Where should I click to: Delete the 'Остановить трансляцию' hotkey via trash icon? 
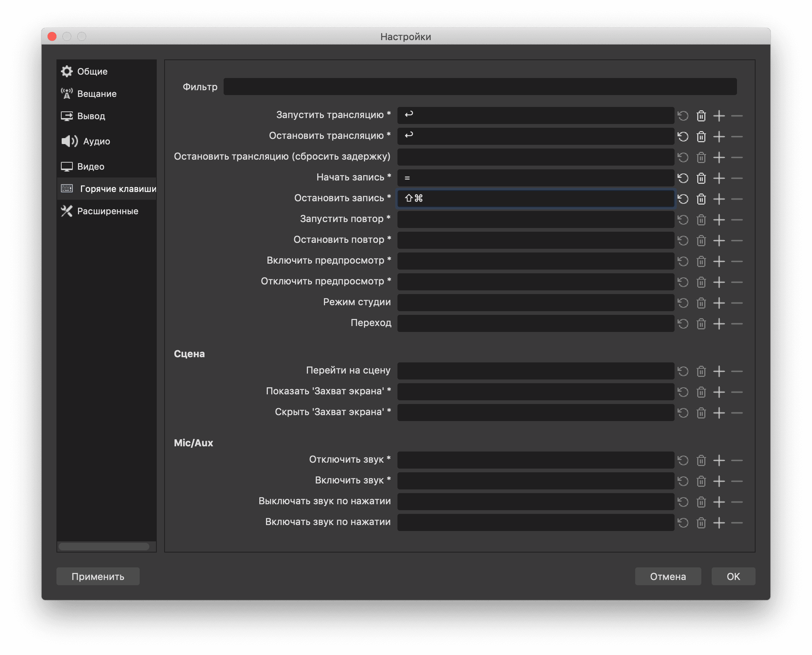click(701, 137)
